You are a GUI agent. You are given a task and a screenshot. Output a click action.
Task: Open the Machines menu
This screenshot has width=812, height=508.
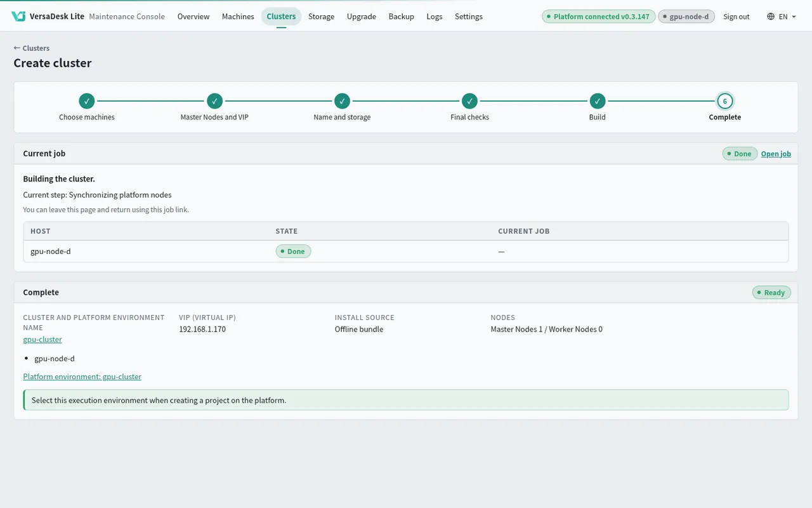pyautogui.click(x=238, y=17)
